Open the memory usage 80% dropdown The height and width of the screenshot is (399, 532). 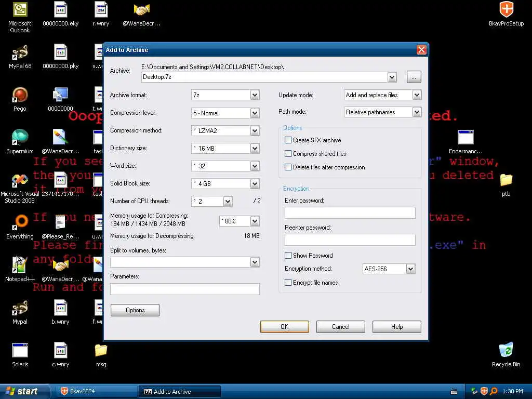tap(255, 221)
